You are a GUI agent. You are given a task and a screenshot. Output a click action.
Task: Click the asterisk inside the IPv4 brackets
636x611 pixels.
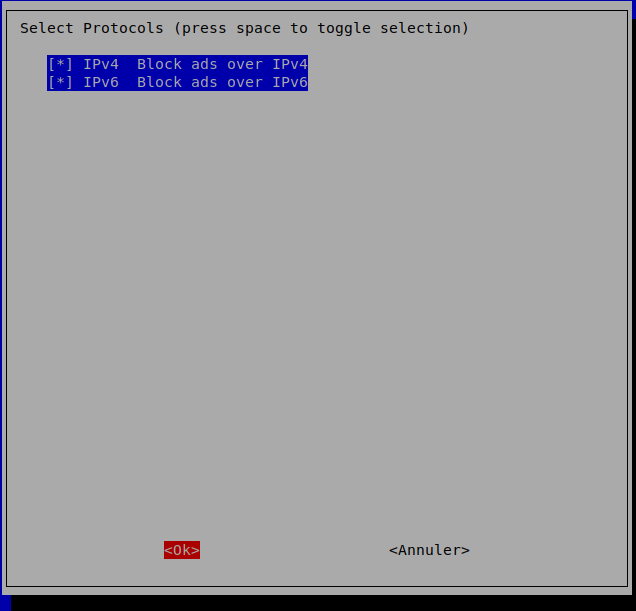tap(60, 64)
